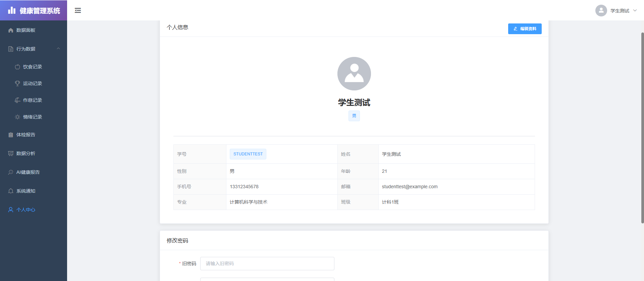Click the 学生测试 value in 姓名 row

pos(391,154)
